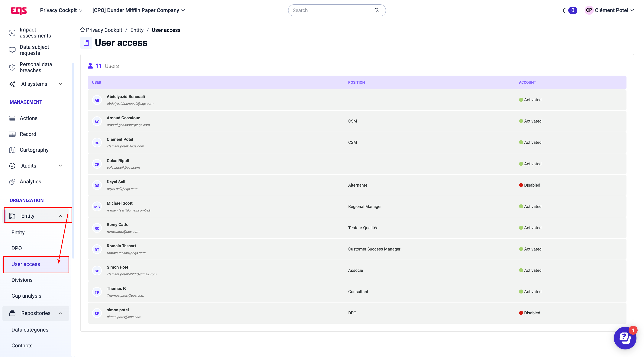
Task: Open Remy Catto's user row
Action: click(357, 228)
